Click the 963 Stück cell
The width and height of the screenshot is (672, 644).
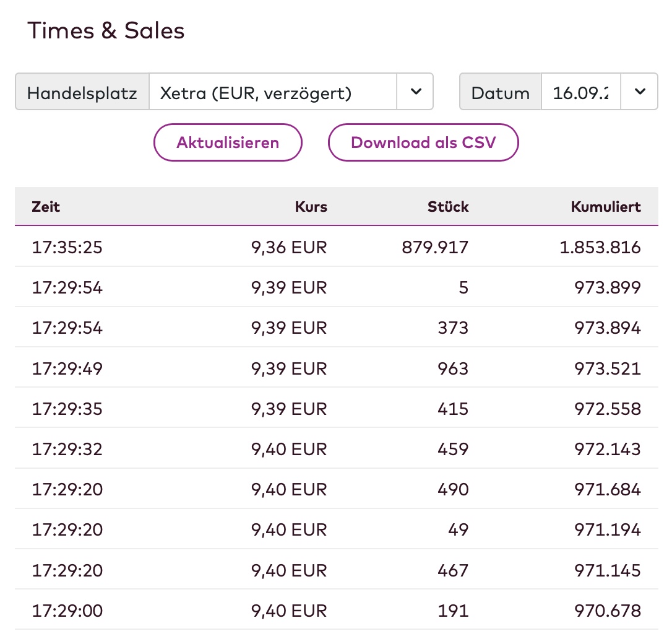pos(453,369)
